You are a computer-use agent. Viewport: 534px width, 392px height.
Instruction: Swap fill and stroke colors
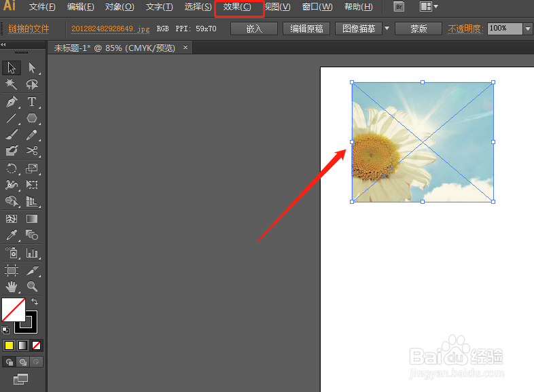pyautogui.click(x=35, y=302)
